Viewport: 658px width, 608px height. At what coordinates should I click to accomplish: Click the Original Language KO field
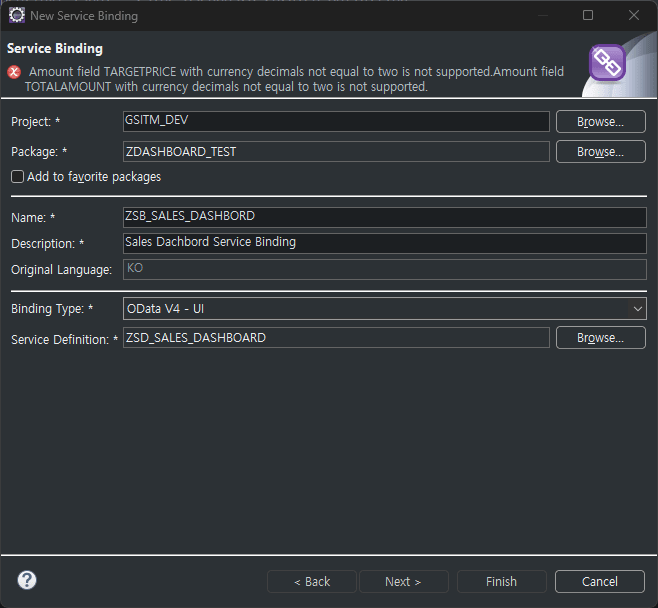384,269
